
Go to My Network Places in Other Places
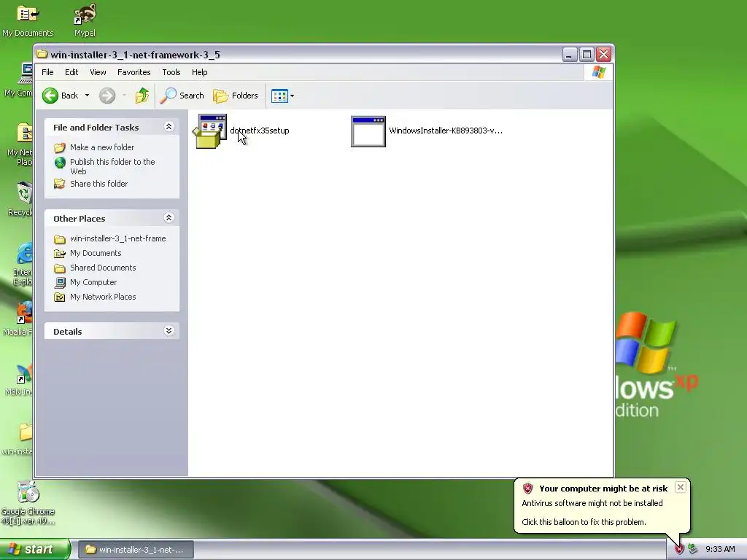point(103,297)
